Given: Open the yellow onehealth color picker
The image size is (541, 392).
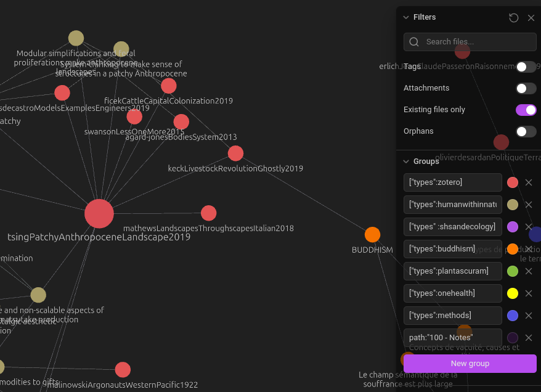Looking at the screenshot, I should [513, 293].
